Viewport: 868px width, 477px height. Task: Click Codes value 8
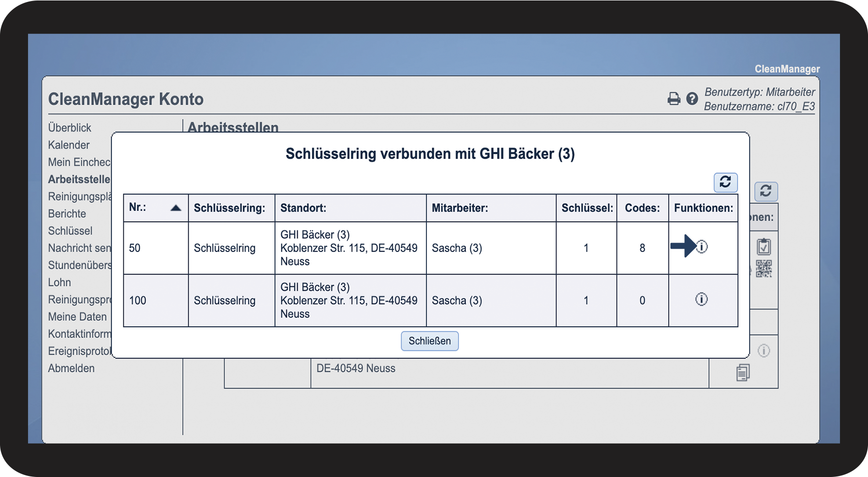click(643, 248)
